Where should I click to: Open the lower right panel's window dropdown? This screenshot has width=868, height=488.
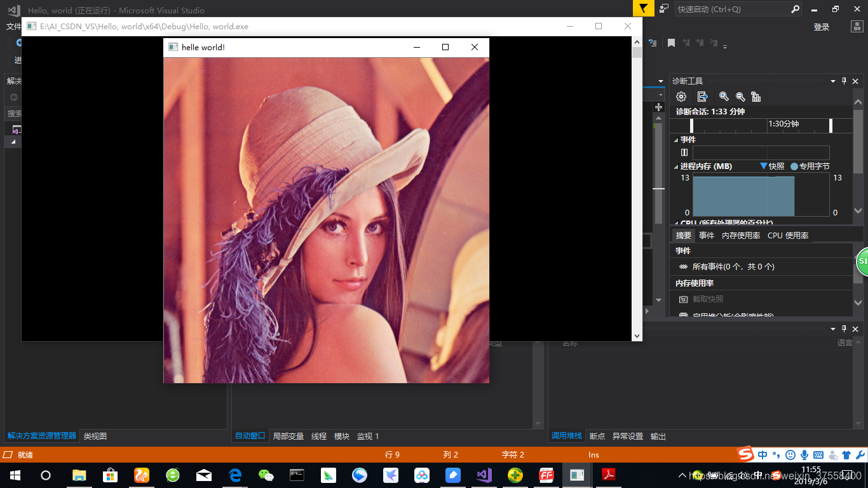click(x=833, y=329)
